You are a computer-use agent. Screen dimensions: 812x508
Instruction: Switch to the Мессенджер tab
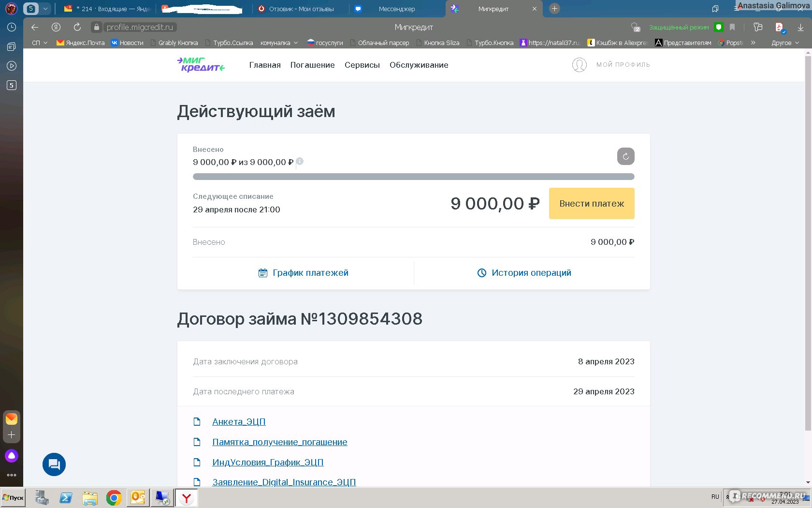(396, 9)
